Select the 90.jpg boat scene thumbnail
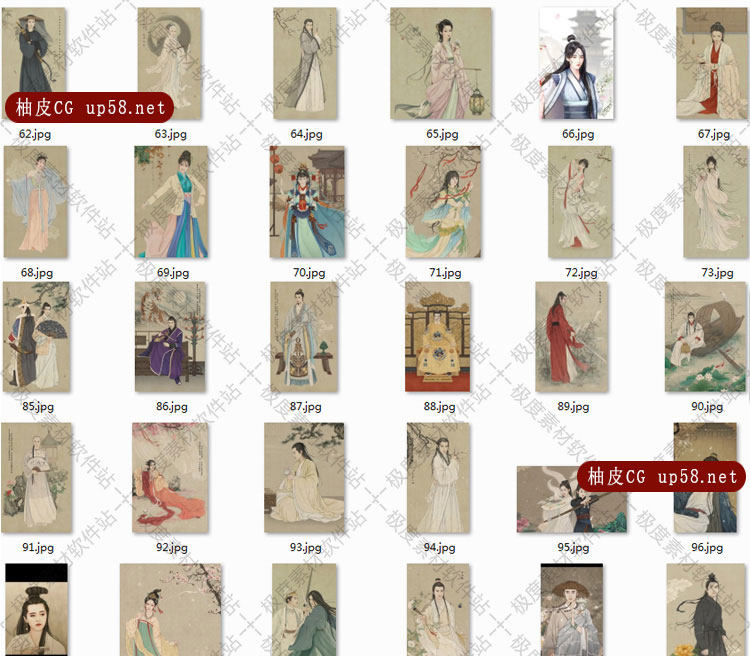This screenshot has height=656, width=750. 706,337
